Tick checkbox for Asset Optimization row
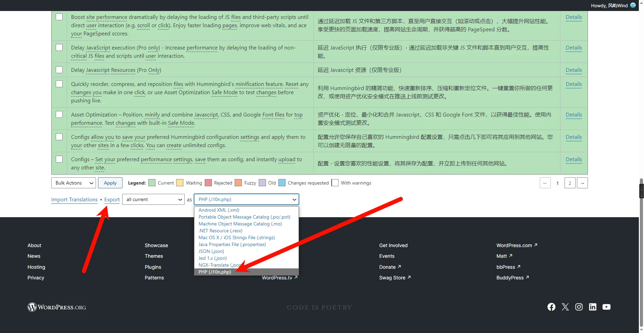644x333 pixels. pos(59,114)
